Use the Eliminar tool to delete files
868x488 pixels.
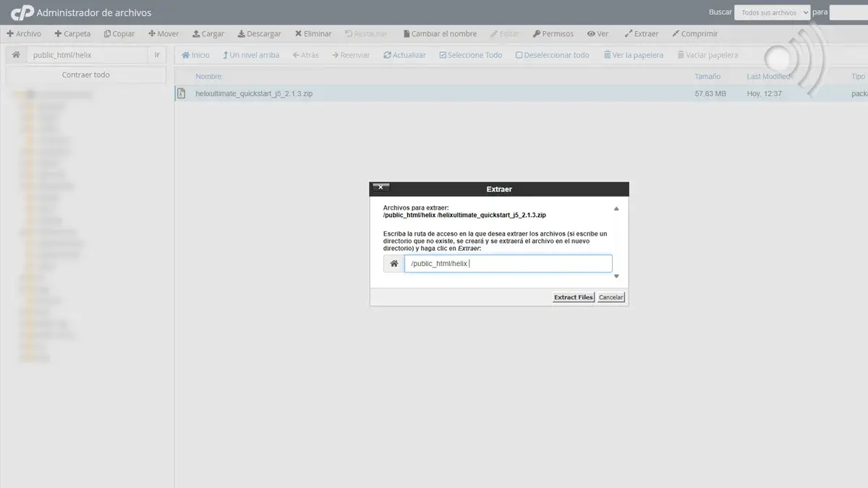[312, 33]
